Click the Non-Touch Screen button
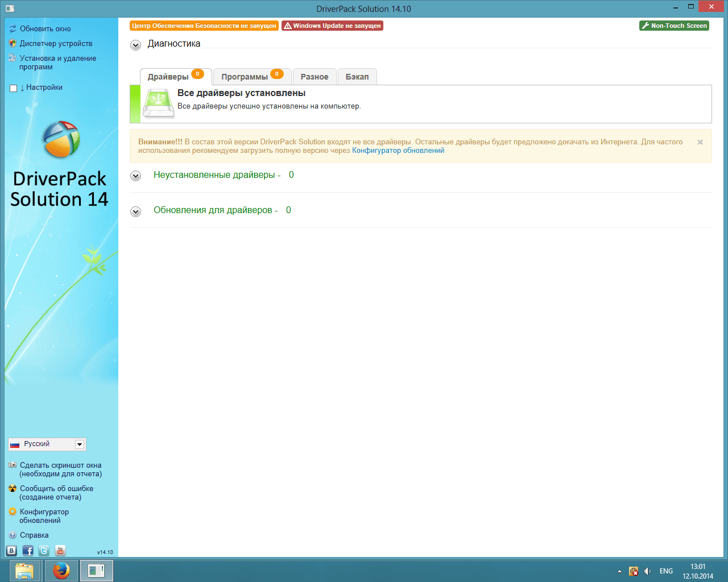Viewport: 728px width, 582px height. 674,26
